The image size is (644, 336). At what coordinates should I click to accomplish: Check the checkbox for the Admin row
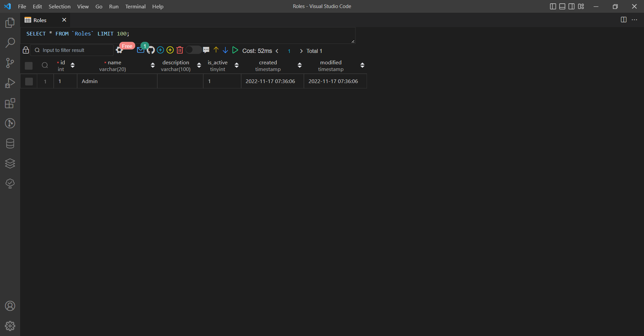(x=29, y=81)
